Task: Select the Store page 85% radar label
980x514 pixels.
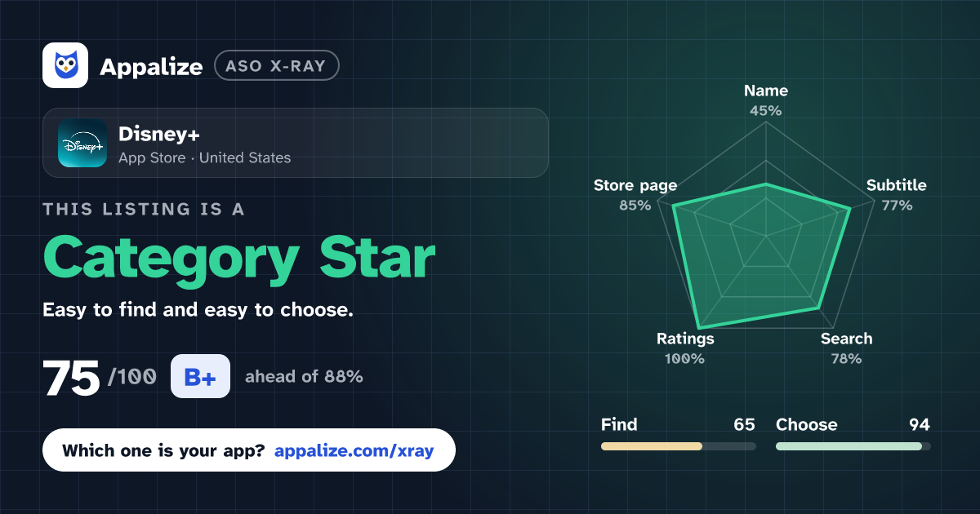Action: pyautogui.click(x=635, y=195)
